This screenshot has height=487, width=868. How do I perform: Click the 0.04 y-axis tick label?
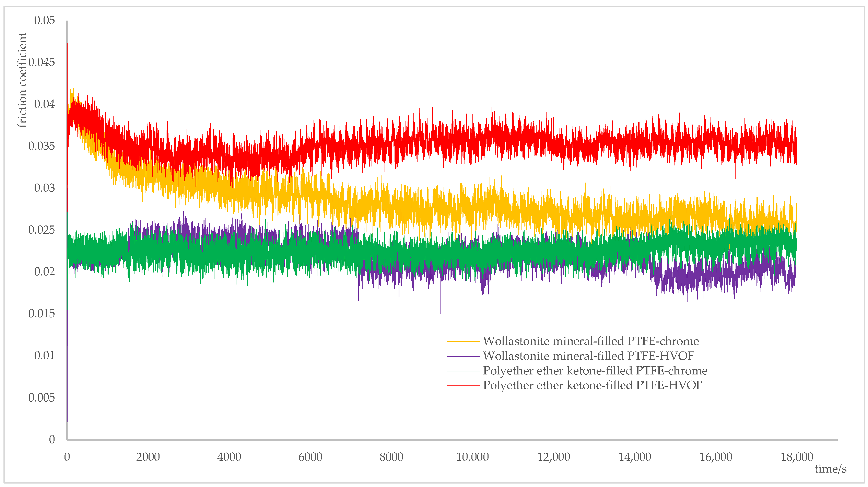[44, 104]
